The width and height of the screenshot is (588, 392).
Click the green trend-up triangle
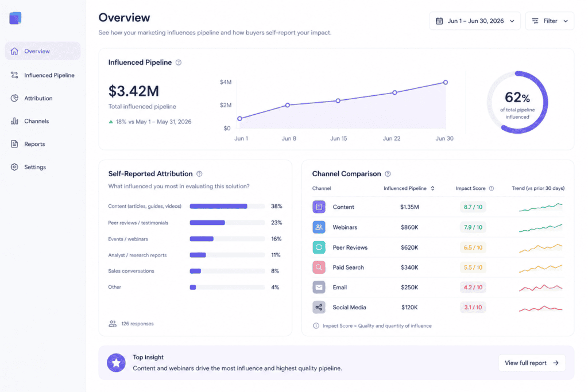tap(111, 122)
